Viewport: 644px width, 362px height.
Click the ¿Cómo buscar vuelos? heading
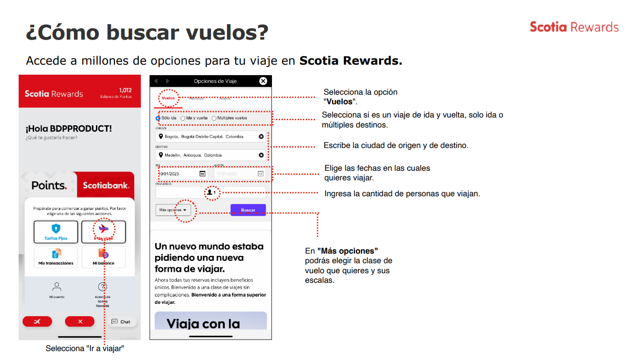click(147, 33)
